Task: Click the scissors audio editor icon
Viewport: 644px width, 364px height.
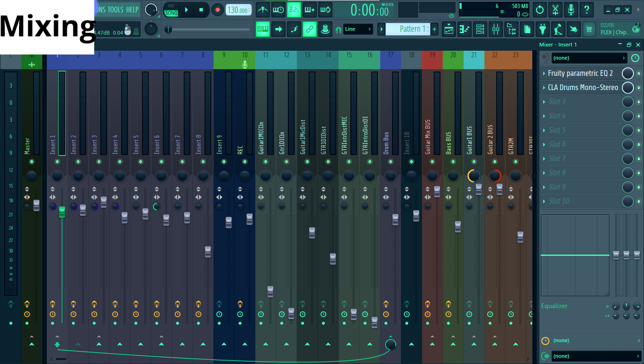Action: click(x=555, y=9)
